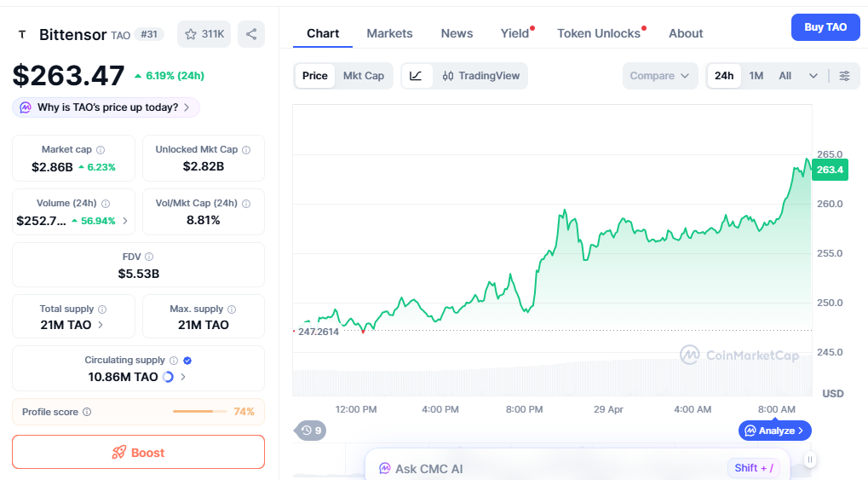Click the Max. supply info icon
The width and height of the screenshot is (868, 480).
(232, 309)
